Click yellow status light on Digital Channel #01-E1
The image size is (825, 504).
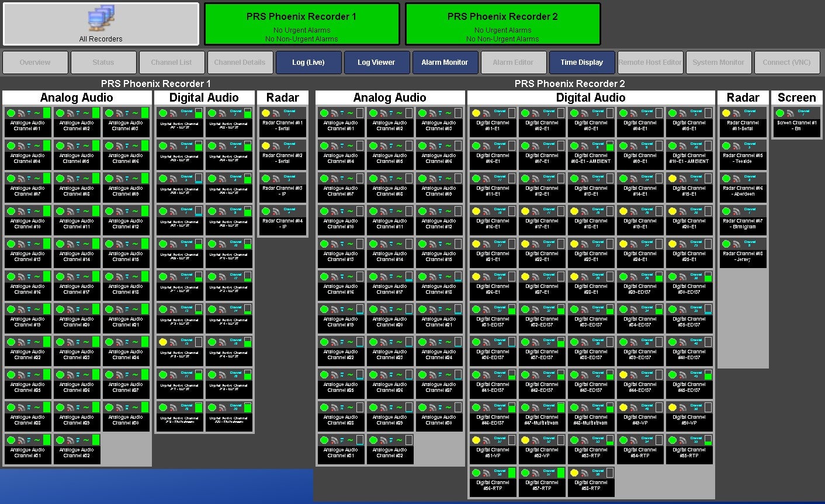tap(476, 113)
